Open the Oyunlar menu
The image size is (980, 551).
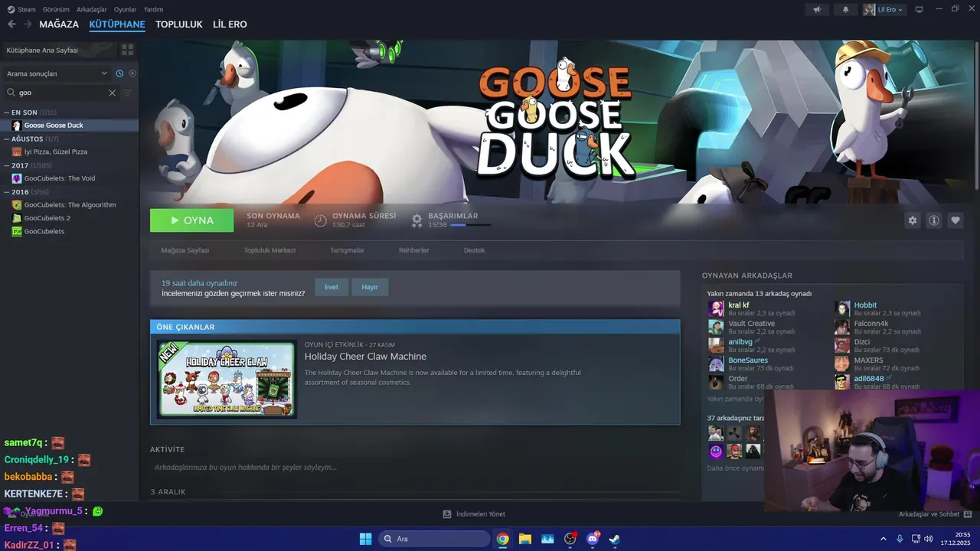pos(126,9)
